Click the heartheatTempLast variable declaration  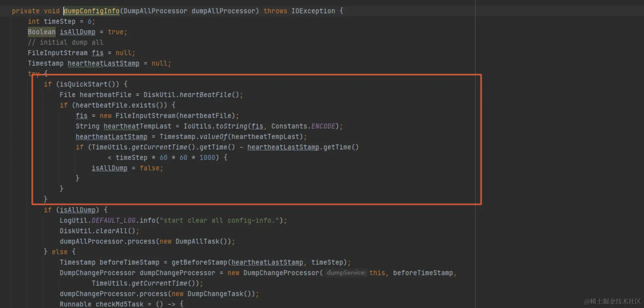click(138, 126)
